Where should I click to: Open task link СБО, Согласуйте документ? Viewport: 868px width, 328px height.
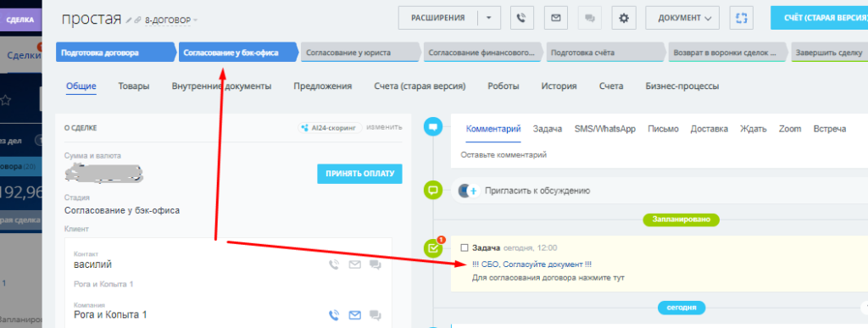(532, 264)
